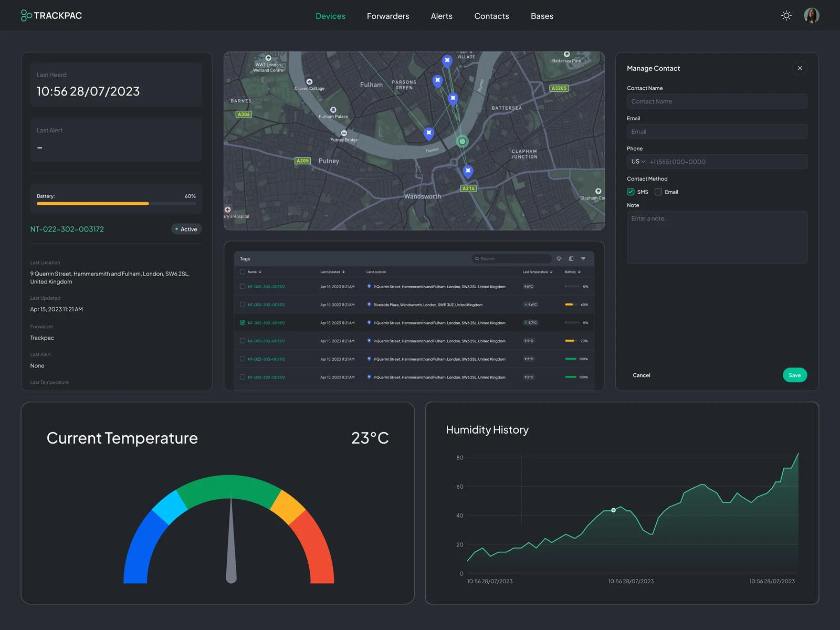Image resolution: width=840 pixels, height=630 pixels.
Task: Click Cancel in Manage Contact
Action: coord(642,375)
